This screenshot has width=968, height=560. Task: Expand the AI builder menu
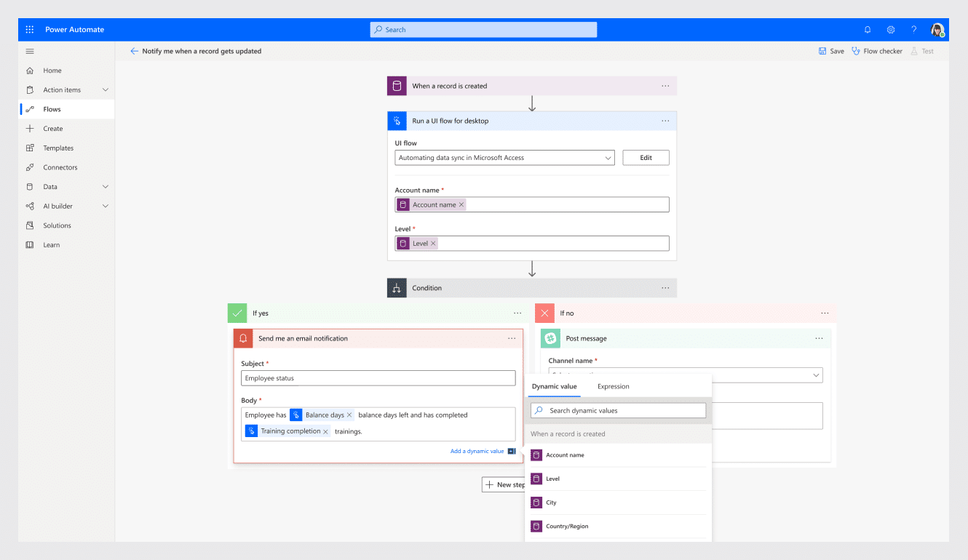coord(106,206)
